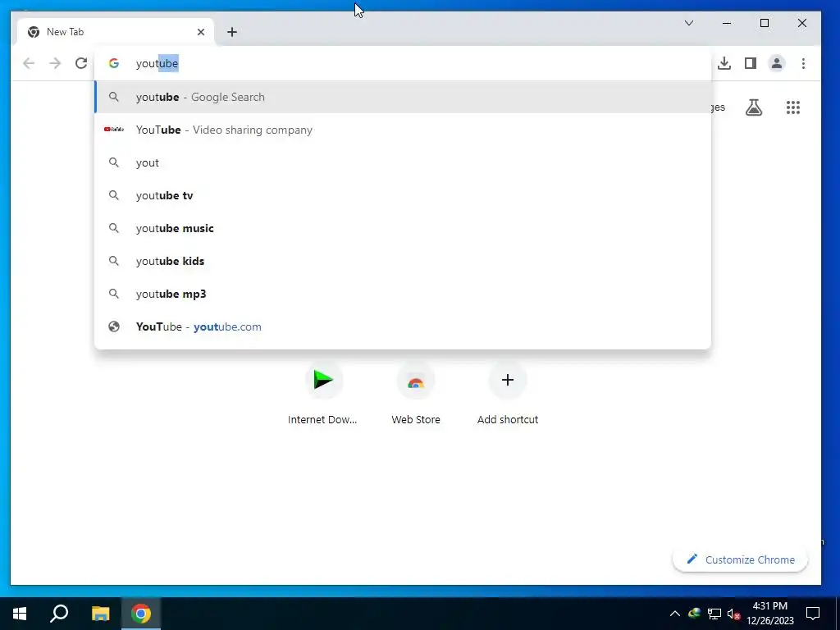Open the youtube.com URL suggestion
The height and width of the screenshot is (630, 840).
pyautogui.click(x=402, y=326)
